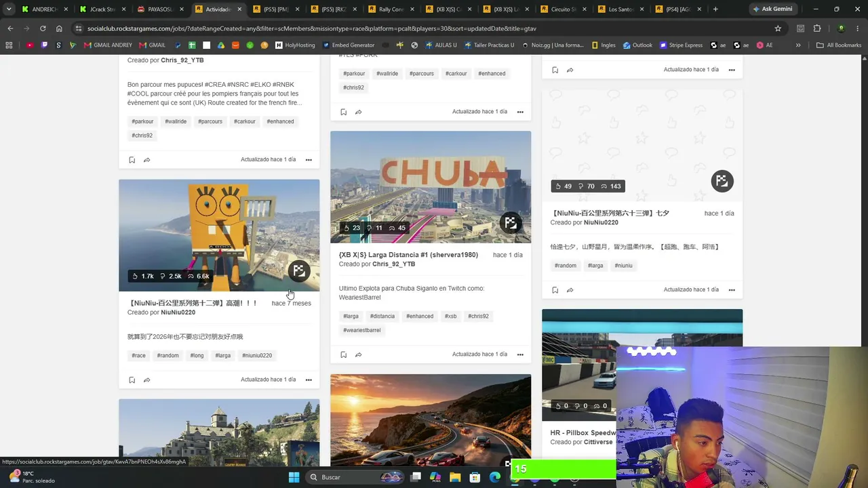The image size is (868, 488).
Task: Click the race icon on the 七夕 job placeholder
Action: click(x=722, y=181)
